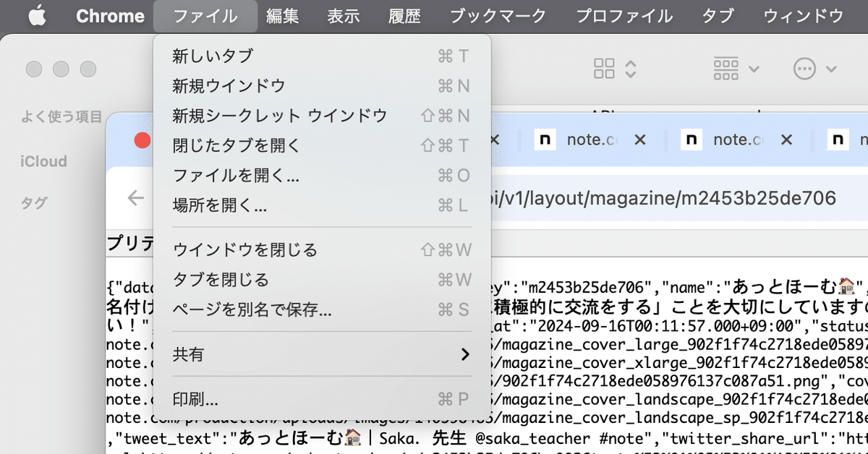Open the タブ menu
The image size is (868, 454).
[x=718, y=16]
